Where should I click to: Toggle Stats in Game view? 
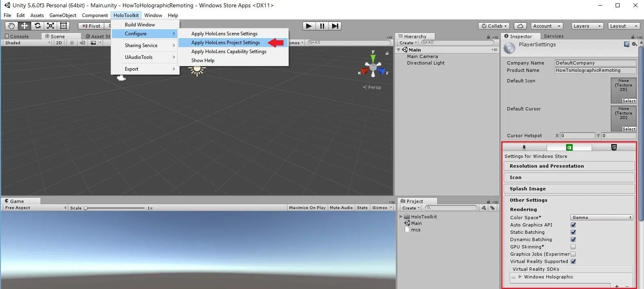pyautogui.click(x=362, y=207)
